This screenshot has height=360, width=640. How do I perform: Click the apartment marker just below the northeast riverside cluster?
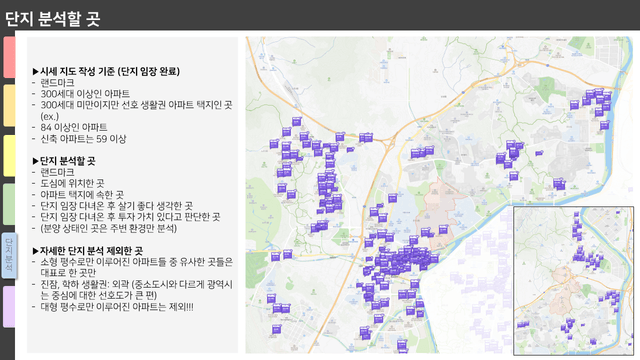604,125
